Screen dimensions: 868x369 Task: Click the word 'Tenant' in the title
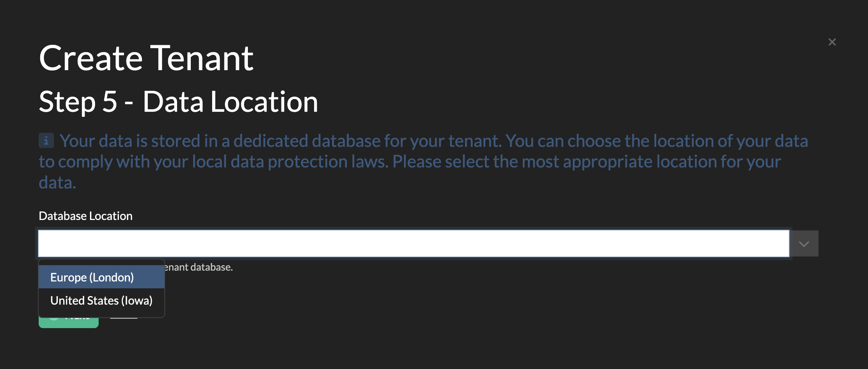(x=202, y=58)
